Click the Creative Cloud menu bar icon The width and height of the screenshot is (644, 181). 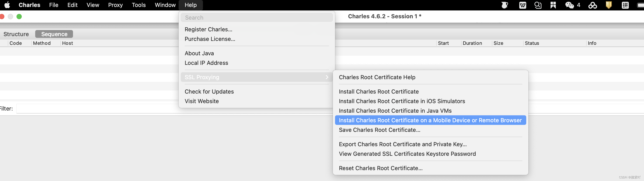click(593, 5)
